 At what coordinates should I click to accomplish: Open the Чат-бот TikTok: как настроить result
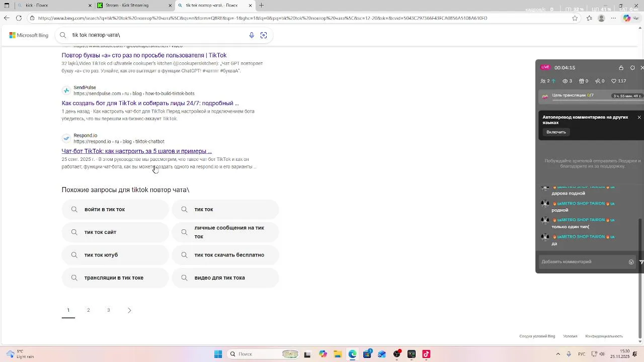click(x=136, y=151)
